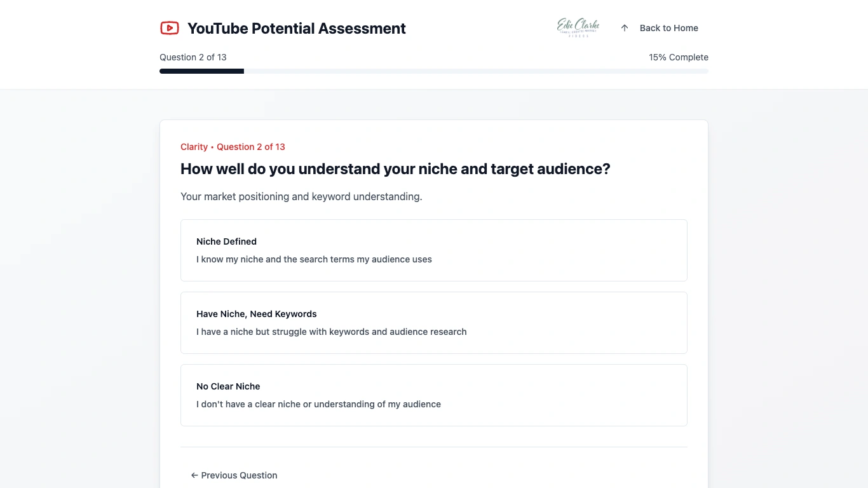Image resolution: width=868 pixels, height=488 pixels.
Task: Click the unfilled part of the progress bar
Action: [475, 71]
